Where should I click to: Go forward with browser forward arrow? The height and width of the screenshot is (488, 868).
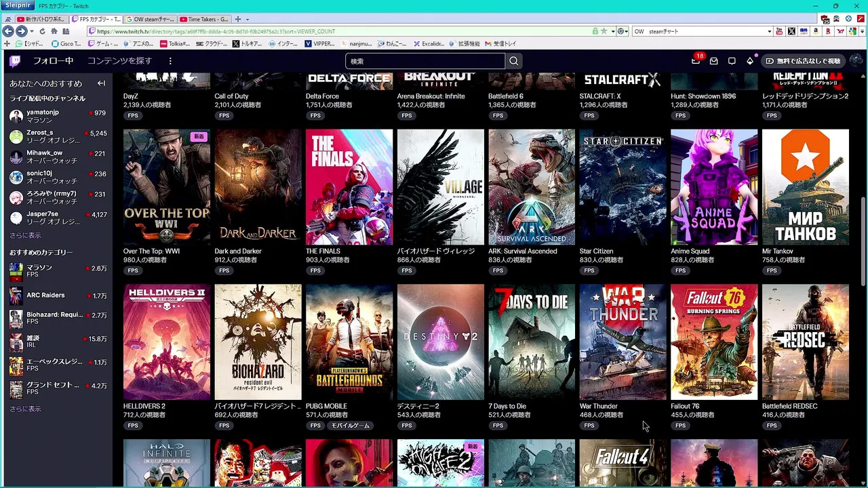(x=21, y=31)
